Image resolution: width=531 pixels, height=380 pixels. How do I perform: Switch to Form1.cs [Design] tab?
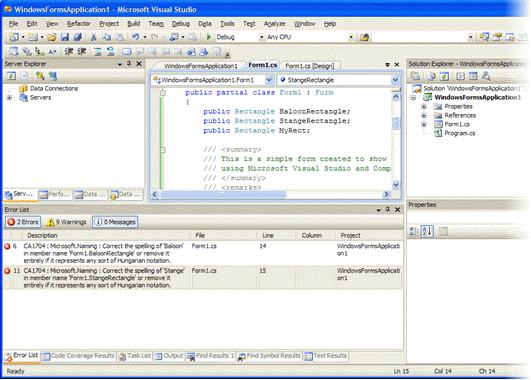point(310,66)
